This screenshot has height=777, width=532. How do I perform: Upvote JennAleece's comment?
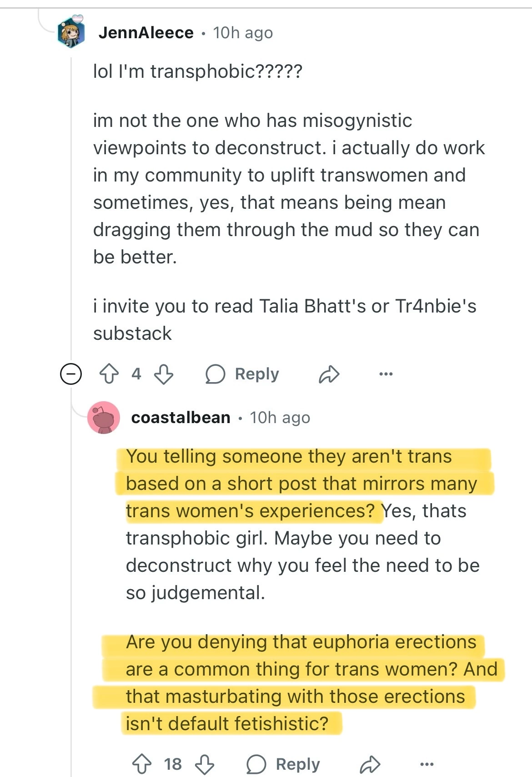click(109, 374)
